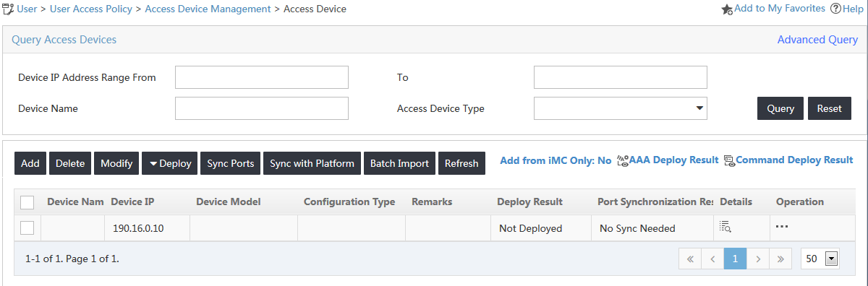Go to the first page arrow
Viewport: 868px width, 286px height.
(x=690, y=259)
